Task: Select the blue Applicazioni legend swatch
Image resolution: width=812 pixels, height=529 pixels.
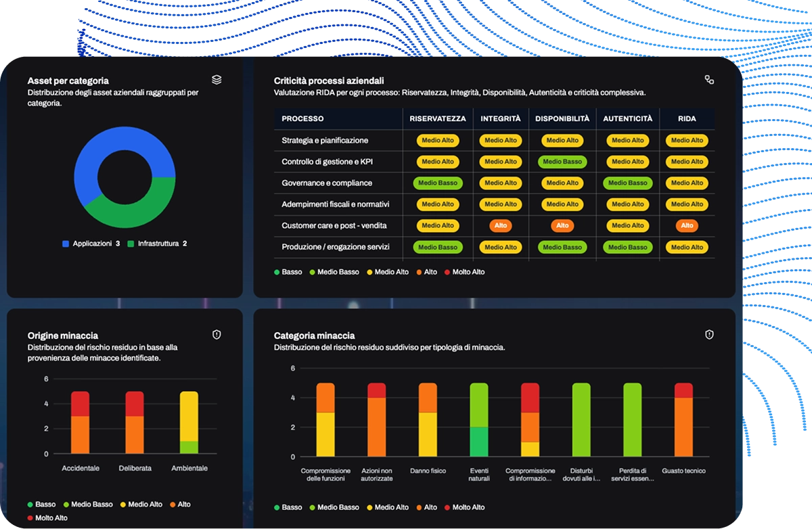Action: [66, 244]
